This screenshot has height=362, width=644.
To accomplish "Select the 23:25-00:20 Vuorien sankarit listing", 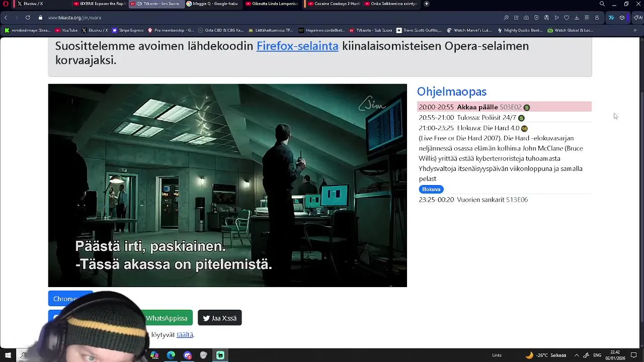I will pyautogui.click(x=504, y=200).
